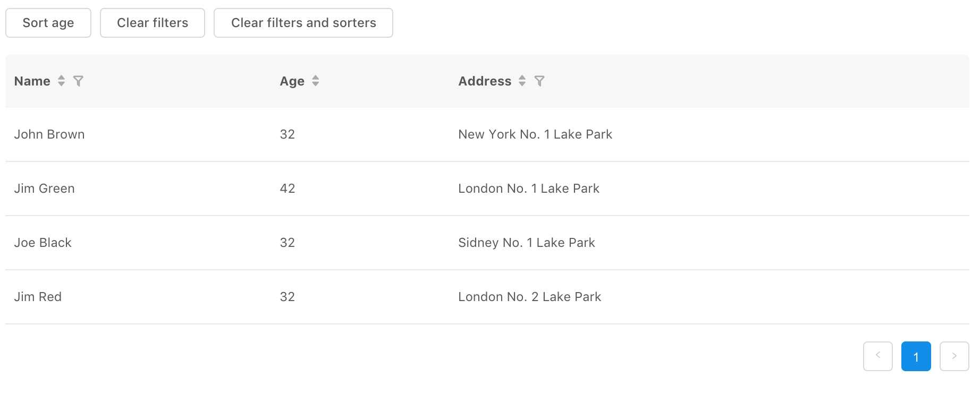Open the Address column filter funnel
This screenshot has height=394, width=980.
point(539,81)
